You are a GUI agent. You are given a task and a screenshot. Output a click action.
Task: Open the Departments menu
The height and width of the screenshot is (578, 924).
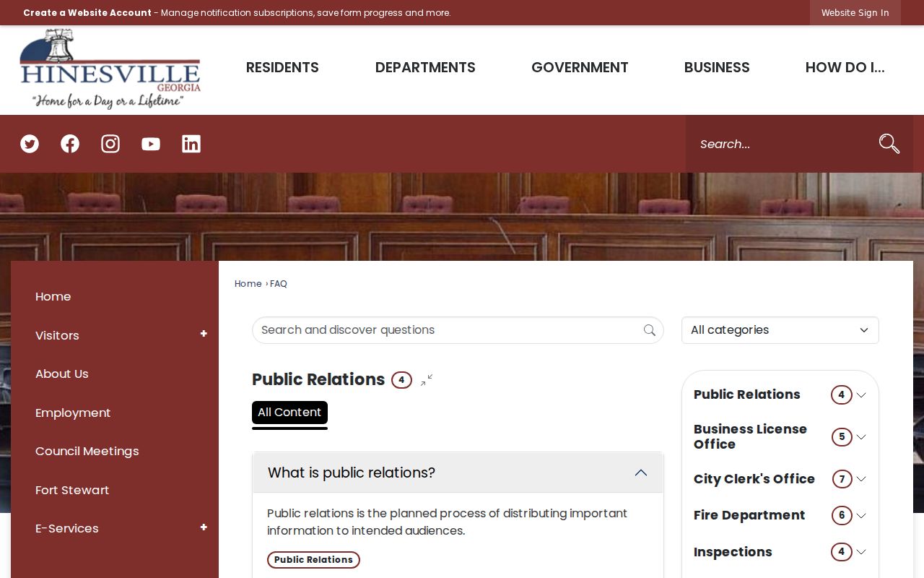tap(425, 67)
